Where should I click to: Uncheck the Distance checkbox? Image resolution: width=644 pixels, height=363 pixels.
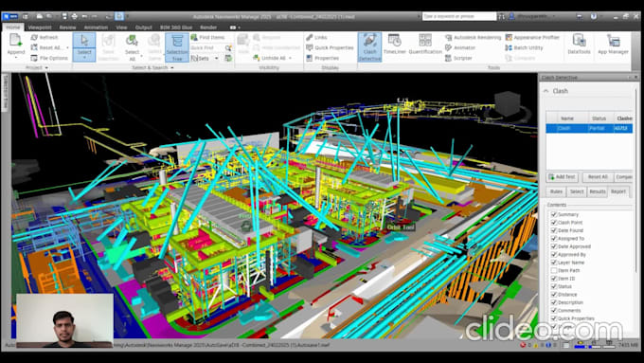[554, 295]
